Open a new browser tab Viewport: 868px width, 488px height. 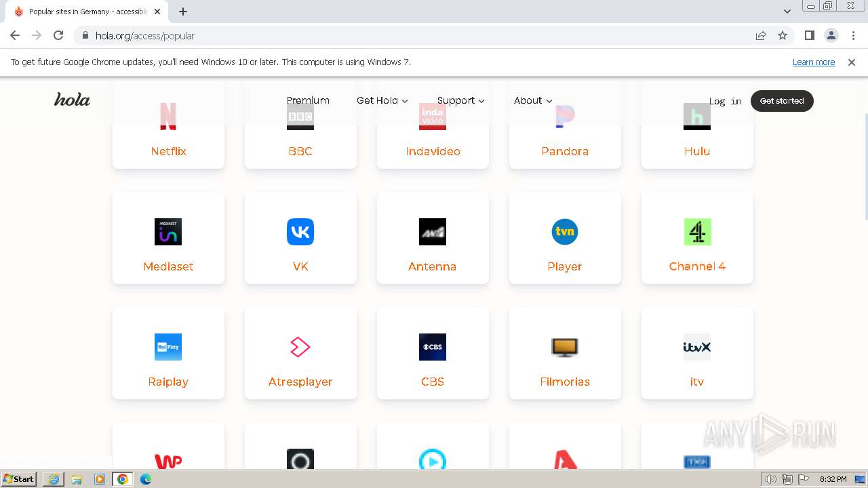coord(183,12)
